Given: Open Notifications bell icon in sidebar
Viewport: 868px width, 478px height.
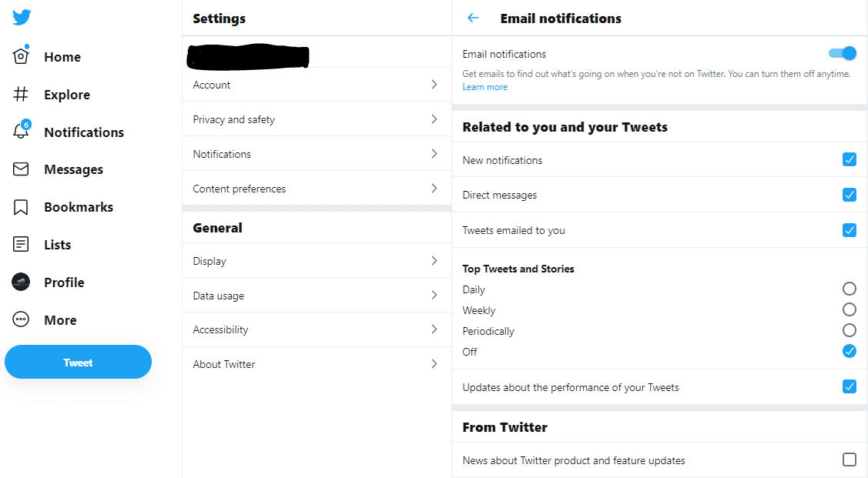Looking at the screenshot, I should click(x=21, y=132).
